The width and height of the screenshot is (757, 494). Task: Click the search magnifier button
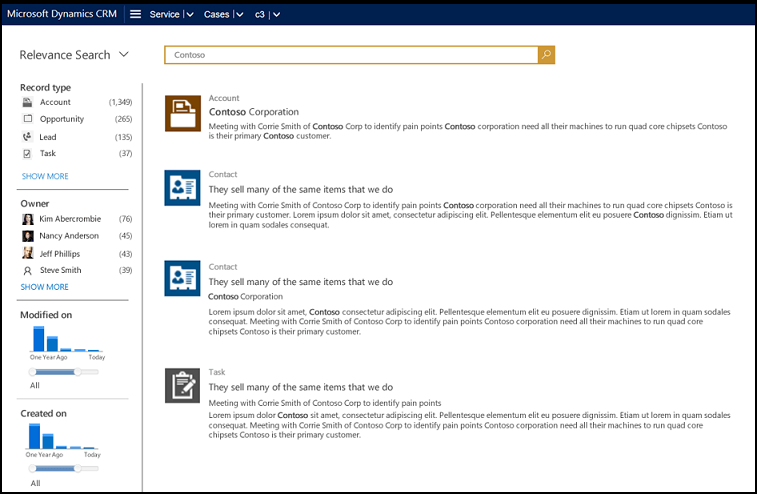tap(546, 55)
